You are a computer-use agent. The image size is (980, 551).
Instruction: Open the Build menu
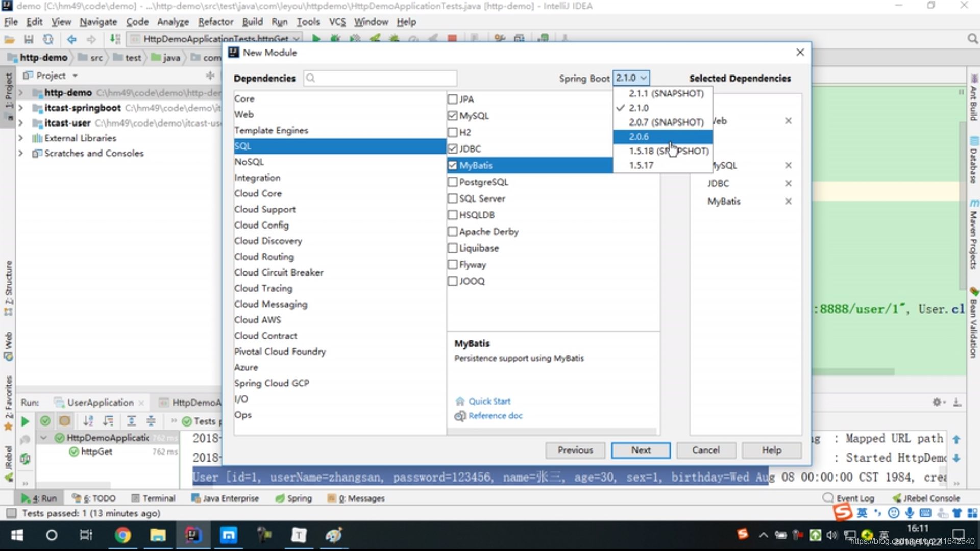252,22
